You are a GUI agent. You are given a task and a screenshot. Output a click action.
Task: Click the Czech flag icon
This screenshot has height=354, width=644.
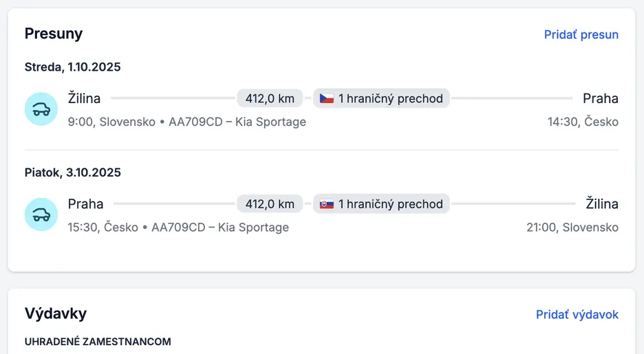(326, 98)
